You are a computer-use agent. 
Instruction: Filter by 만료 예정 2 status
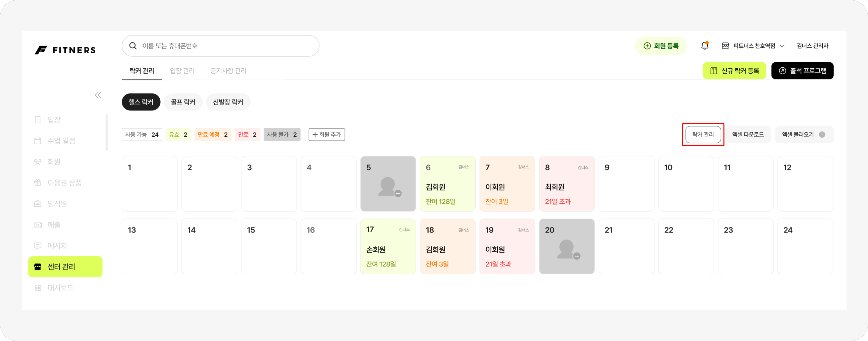coord(213,135)
